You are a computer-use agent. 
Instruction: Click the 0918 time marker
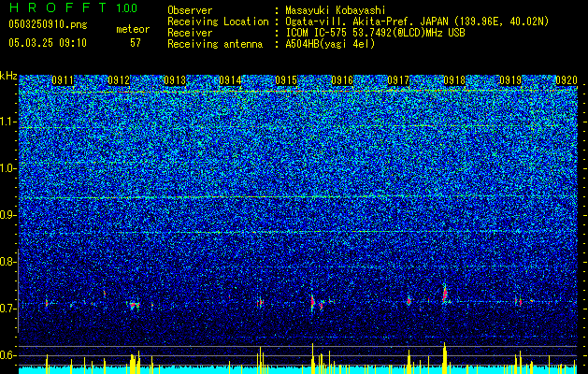pos(454,80)
